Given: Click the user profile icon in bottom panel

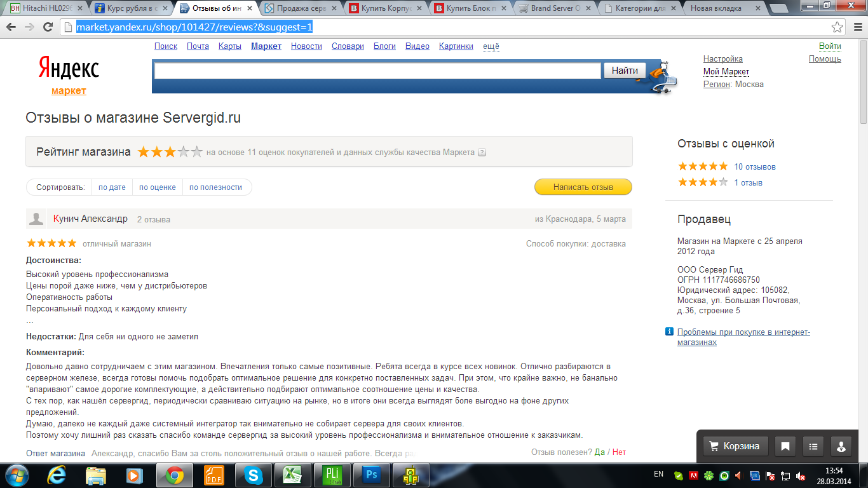Looking at the screenshot, I should point(841,446).
